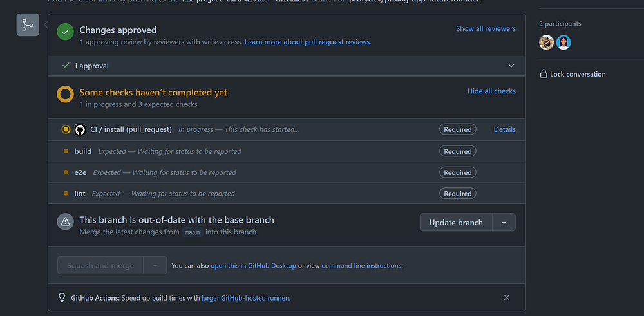Open Details for CI install check

[x=504, y=129]
